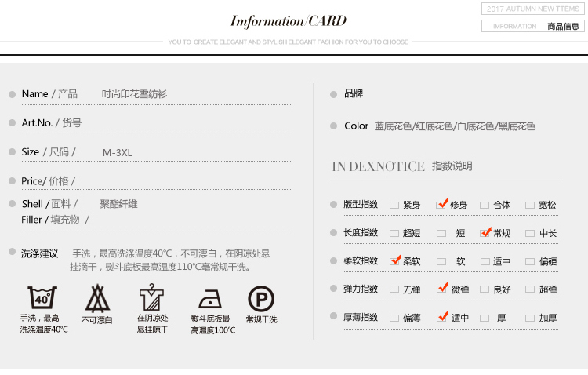Click the hang dry in shade icon
588x375 pixels.
coord(151,298)
